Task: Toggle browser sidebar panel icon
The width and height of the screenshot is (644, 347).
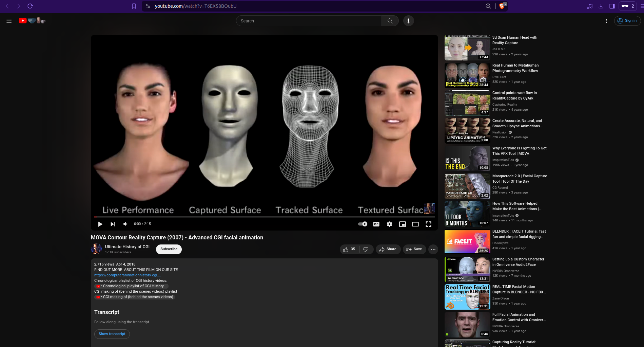Action: (612, 6)
